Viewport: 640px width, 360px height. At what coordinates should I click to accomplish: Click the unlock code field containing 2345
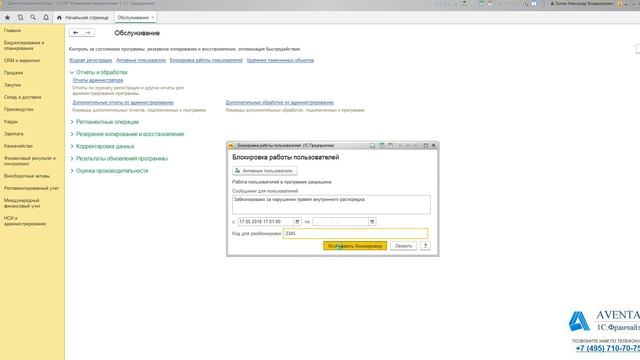[356, 233]
